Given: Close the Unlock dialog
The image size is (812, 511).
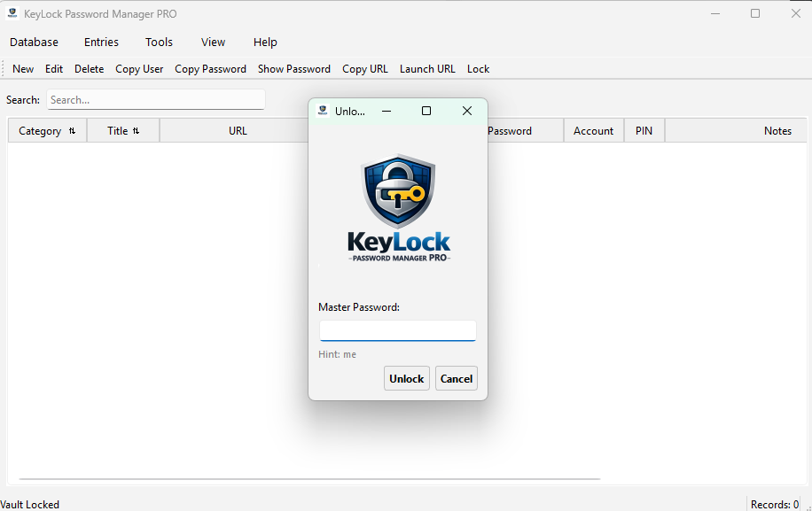Looking at the screenshot, I should (467, 111).
